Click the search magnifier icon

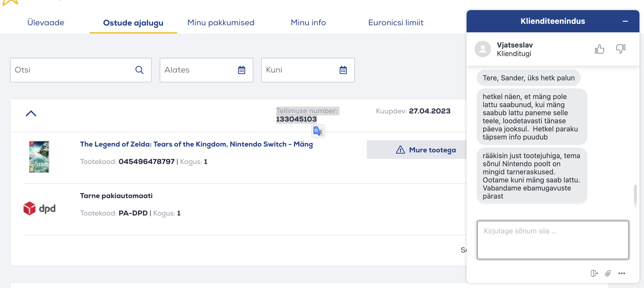(139, 70)
